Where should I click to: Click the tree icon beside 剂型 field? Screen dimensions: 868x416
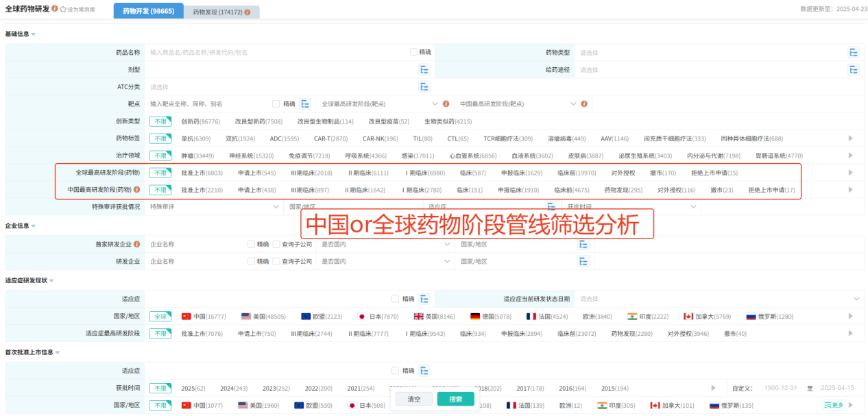pyautogui.click(x=424, y=69)
